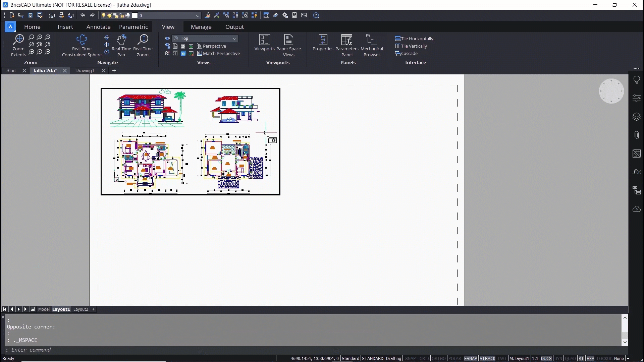Expand the Top view dropdown
This screenshot has width=644, height=362.
tap(234, 38)
